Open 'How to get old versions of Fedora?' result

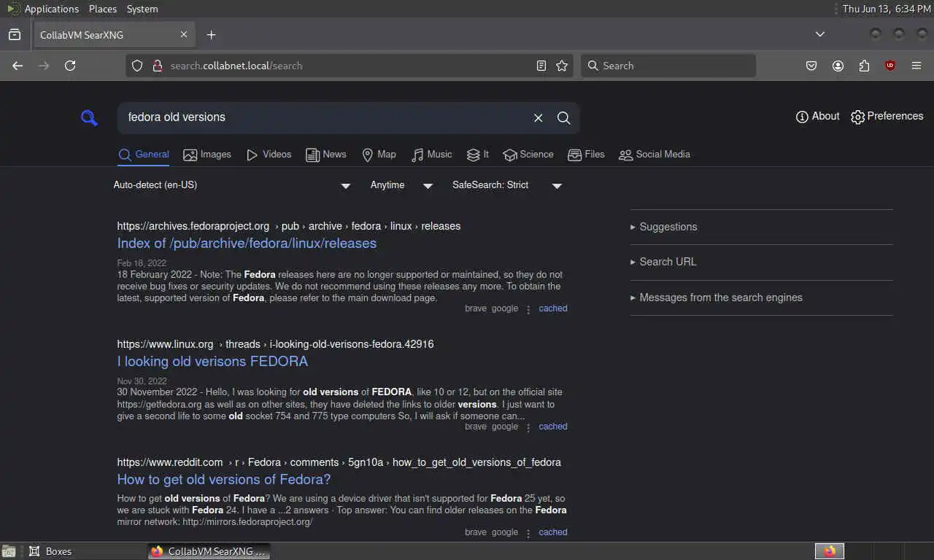(224, 480)
